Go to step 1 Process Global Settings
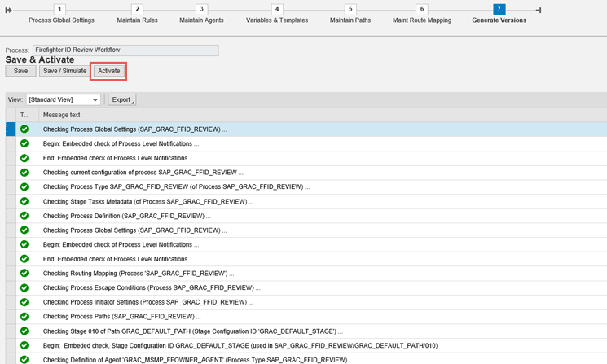This screenshot has width=607, height=364. (60, 10)
